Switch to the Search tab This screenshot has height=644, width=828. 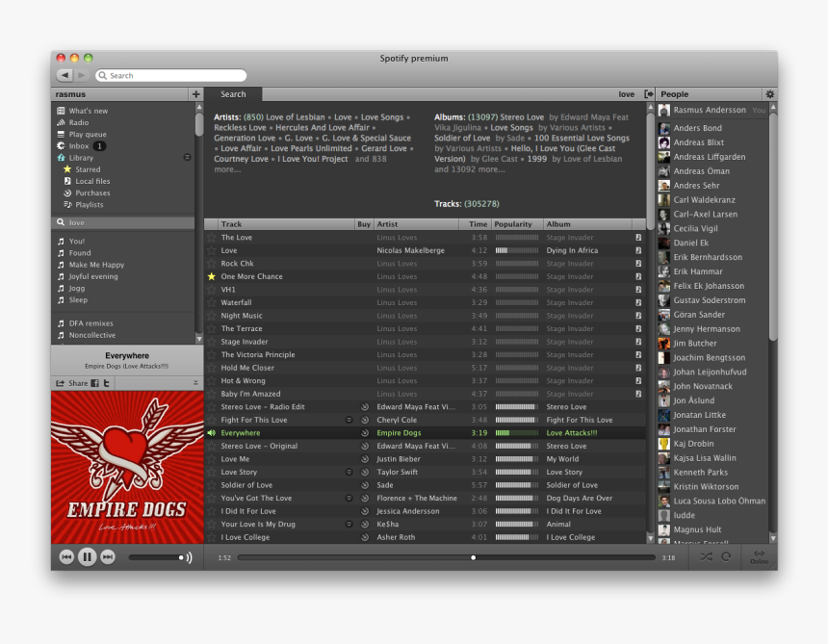(232, 94)
